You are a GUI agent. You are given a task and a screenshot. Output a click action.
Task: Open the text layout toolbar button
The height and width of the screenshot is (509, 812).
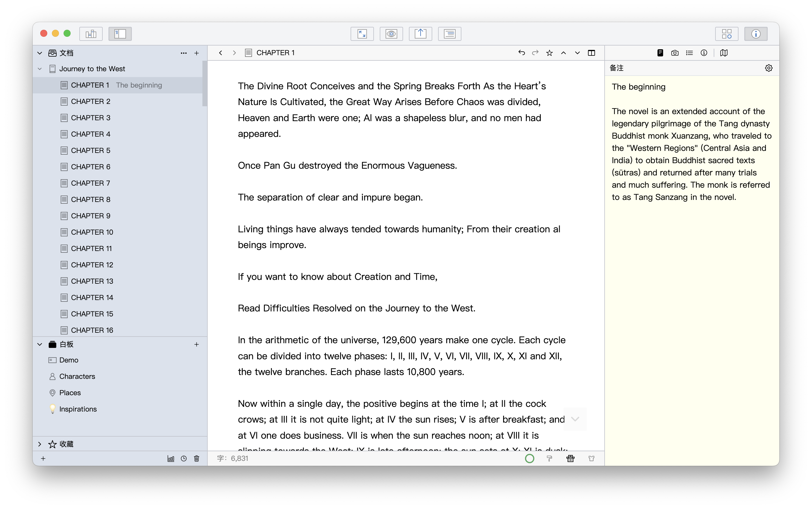tap(449, 34)
